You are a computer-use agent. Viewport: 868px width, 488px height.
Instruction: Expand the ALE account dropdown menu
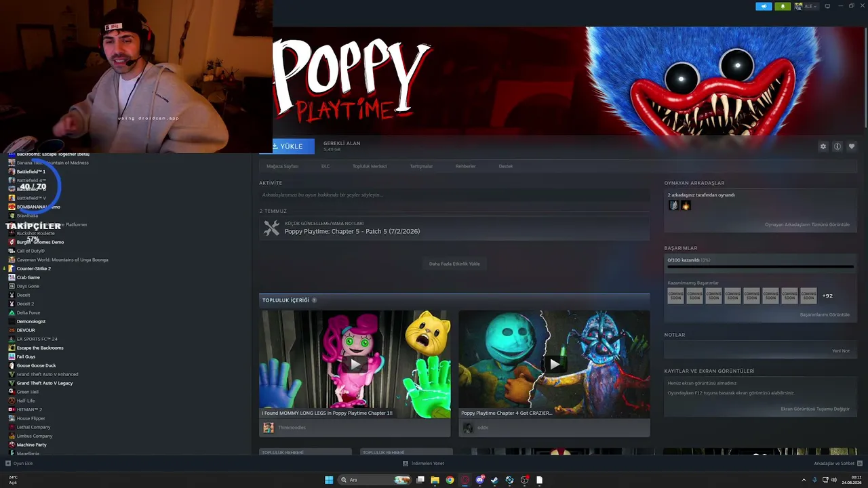point(807,6)
